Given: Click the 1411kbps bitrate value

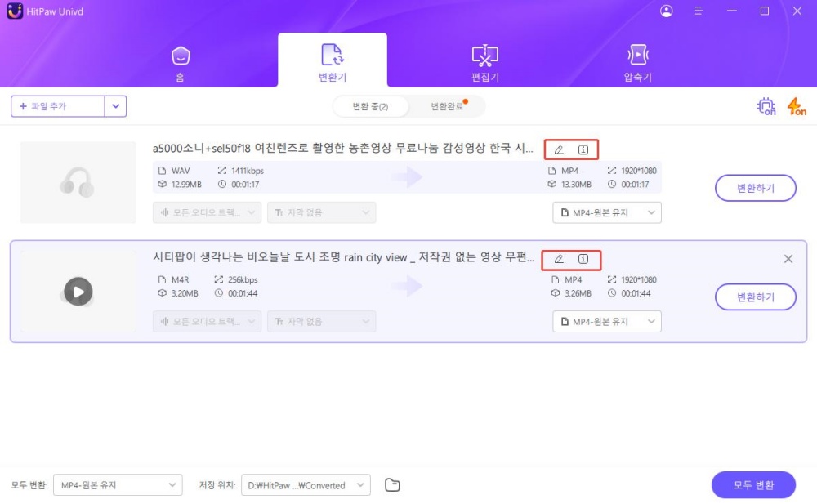Looking at the screenshot, I should (x=248, y=171).
